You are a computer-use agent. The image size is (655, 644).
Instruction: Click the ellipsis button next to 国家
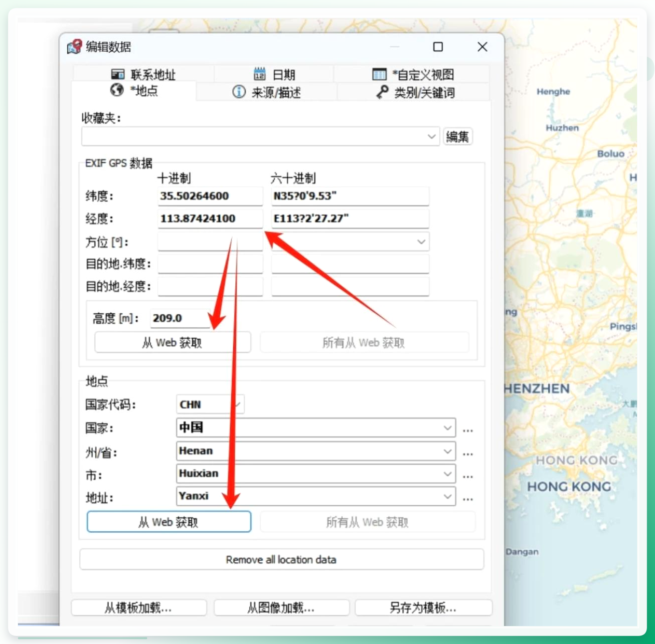[x=468, y=430]
